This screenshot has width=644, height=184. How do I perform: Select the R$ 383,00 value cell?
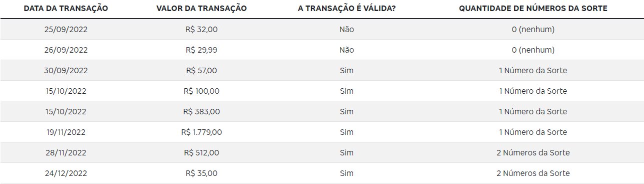201,112
